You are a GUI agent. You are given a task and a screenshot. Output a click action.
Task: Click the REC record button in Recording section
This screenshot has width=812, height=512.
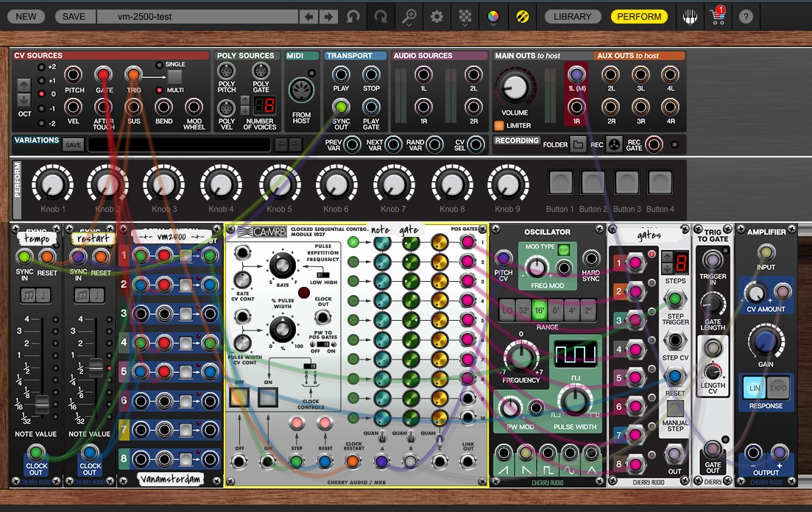[614, 144]
